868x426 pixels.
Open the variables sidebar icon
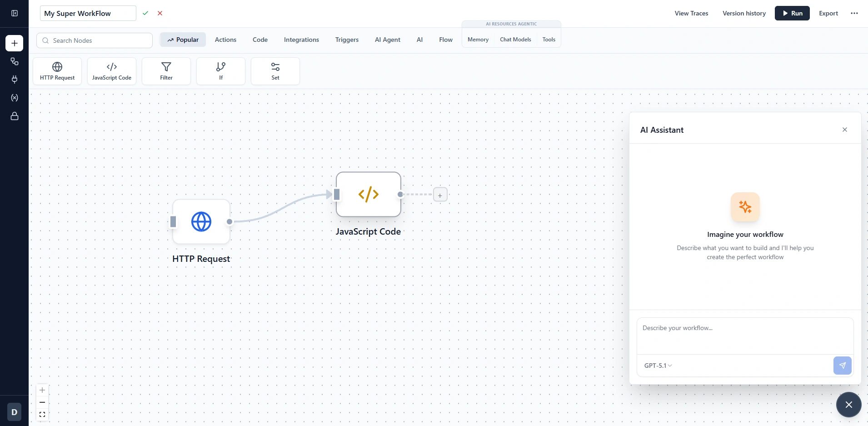pos(15,98)
